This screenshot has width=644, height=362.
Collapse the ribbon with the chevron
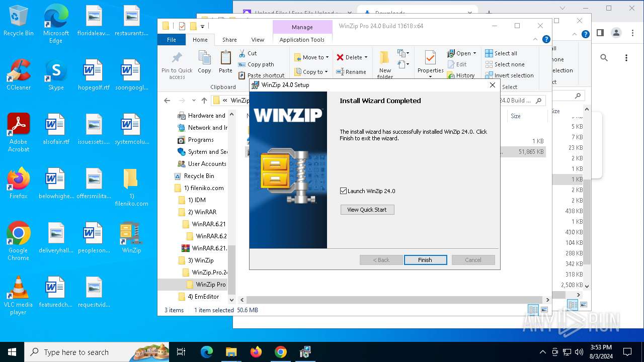[535, 39]
